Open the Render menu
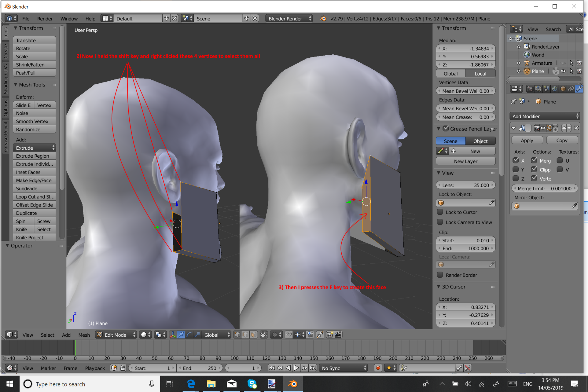Viewport: 588px width, 392px height. [45, 19]
